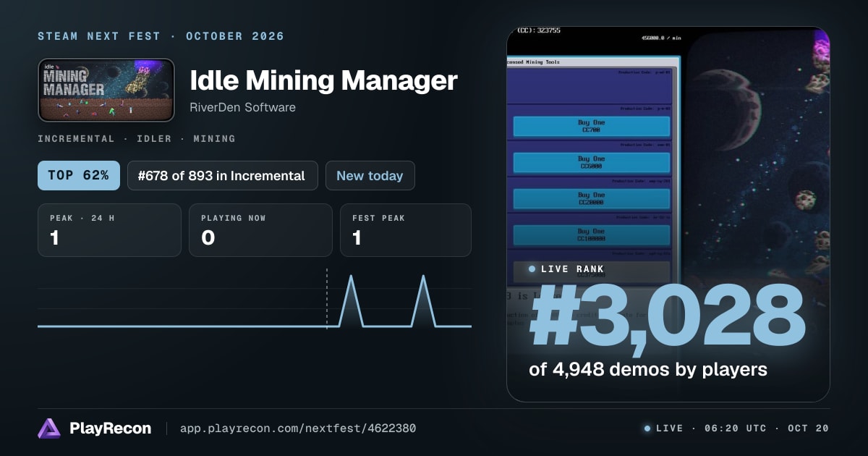Click the (CC): 323755 credits readout
This screenshot has height=456, width=868.
(538, 30)
